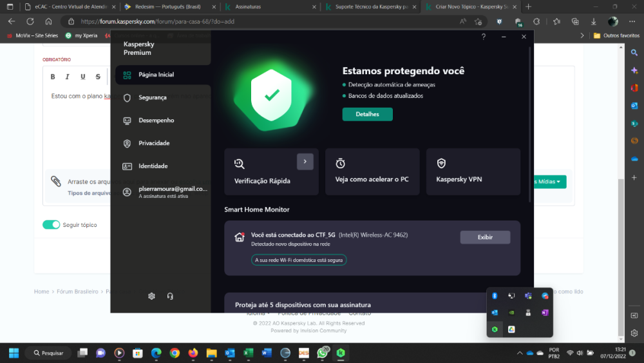Viewport: 644px width, 363px height.
Task: Switch to Redesim Português browser tab
Action: tap(170, 6)
